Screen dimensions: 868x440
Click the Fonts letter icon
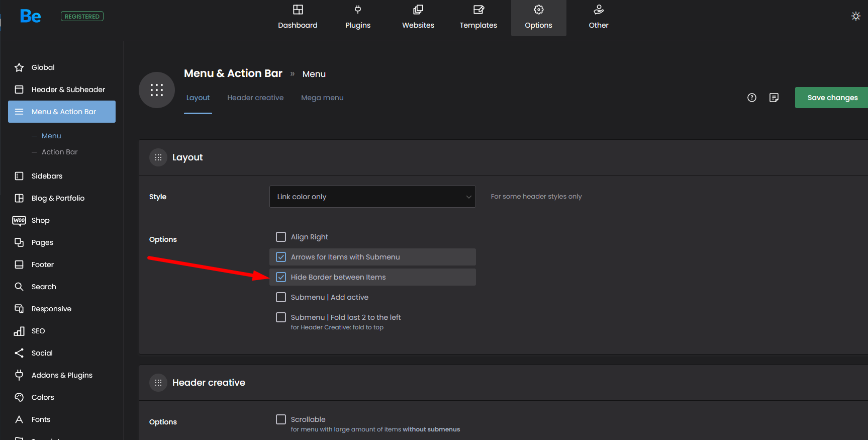pyautogui.click(x=19, y=419)
